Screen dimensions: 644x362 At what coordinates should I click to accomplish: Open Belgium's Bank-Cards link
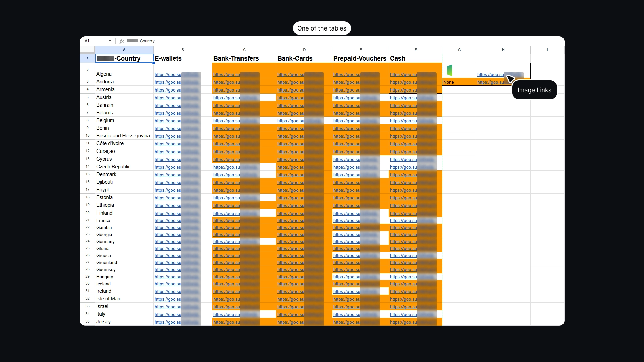coord(290,121)
